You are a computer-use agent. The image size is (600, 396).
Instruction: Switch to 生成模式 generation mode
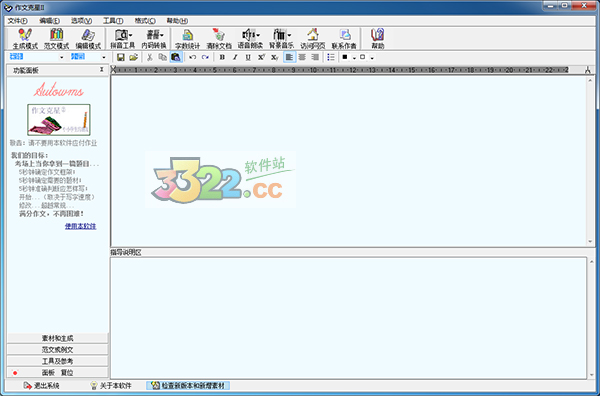[25, 39]
